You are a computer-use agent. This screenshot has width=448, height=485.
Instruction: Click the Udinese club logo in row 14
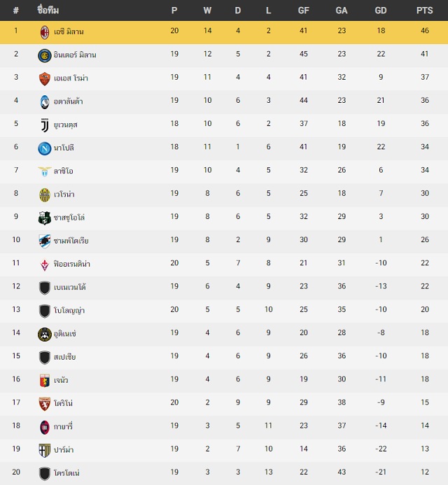[x=45, y=335]
